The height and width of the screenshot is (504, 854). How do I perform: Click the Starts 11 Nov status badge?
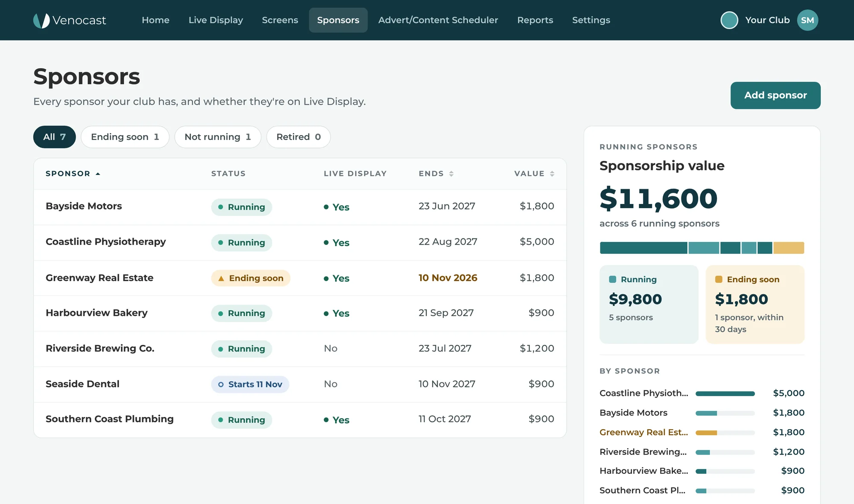pyautogui.click(x=250, y=385)
